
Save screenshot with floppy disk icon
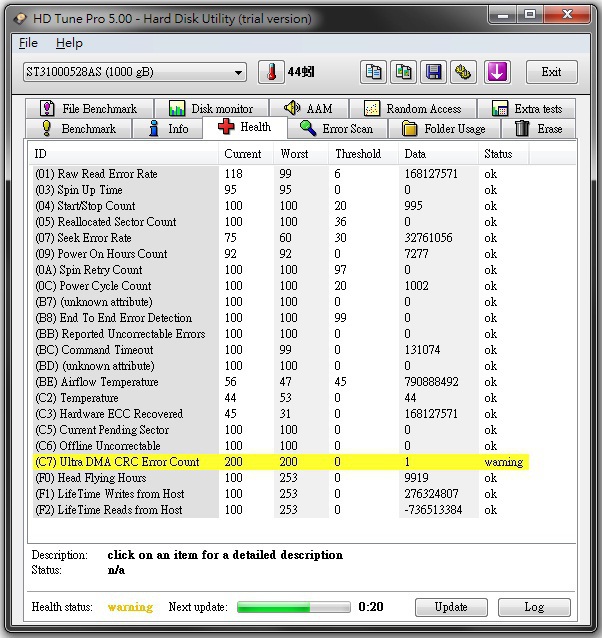(x=433, y=72)
